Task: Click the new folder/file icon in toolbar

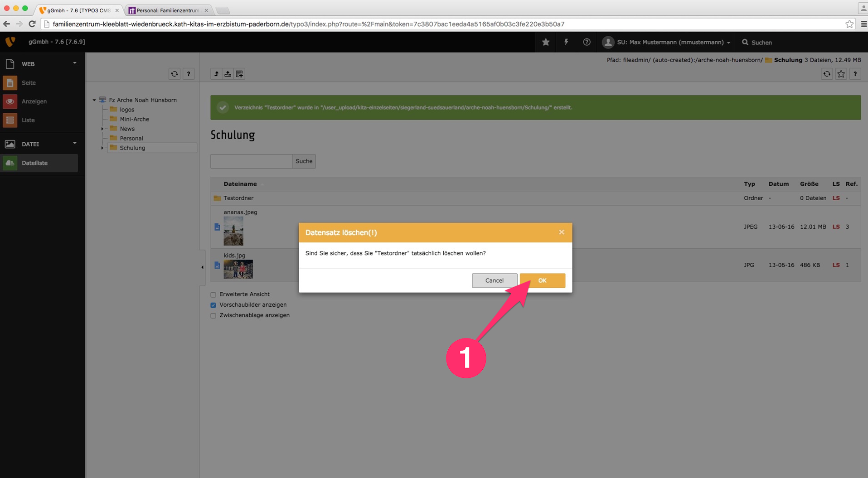Action: coord(239,74)
